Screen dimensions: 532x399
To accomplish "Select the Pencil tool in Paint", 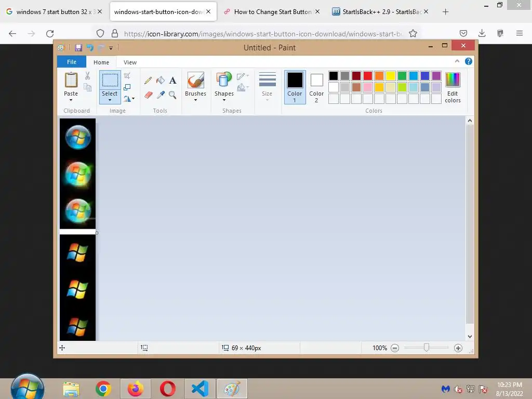I will [148, 81].
